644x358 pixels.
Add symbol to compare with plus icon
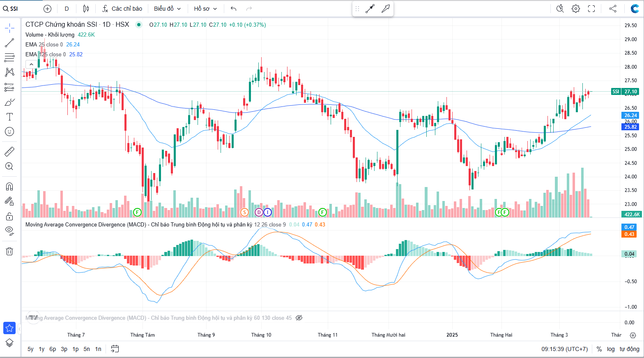(48, 9)
